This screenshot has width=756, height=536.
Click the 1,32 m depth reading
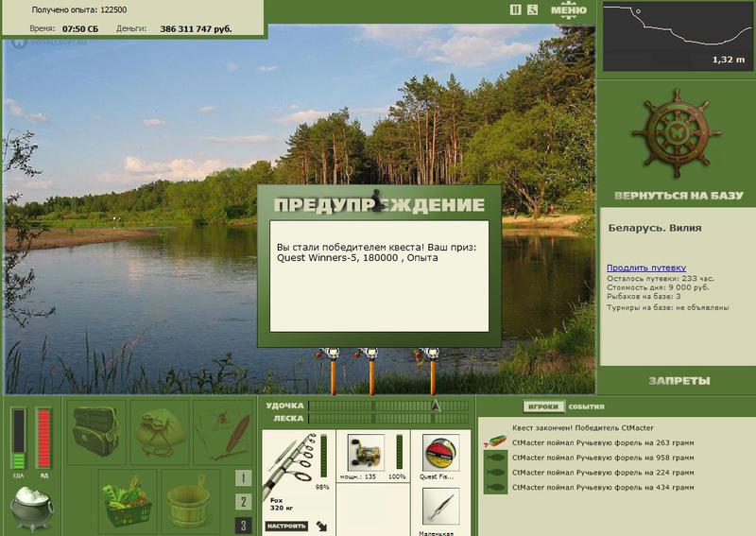[x=729, y=60]
